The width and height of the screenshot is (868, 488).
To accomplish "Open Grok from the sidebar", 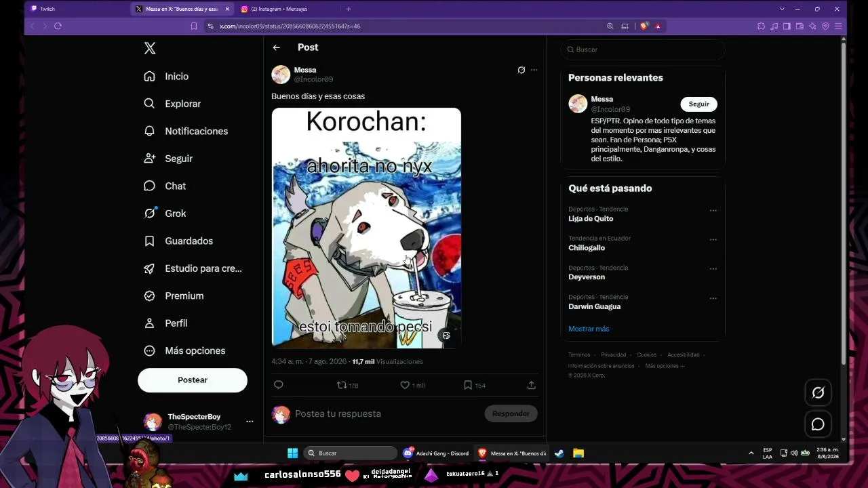I will (x=165, y=213).
